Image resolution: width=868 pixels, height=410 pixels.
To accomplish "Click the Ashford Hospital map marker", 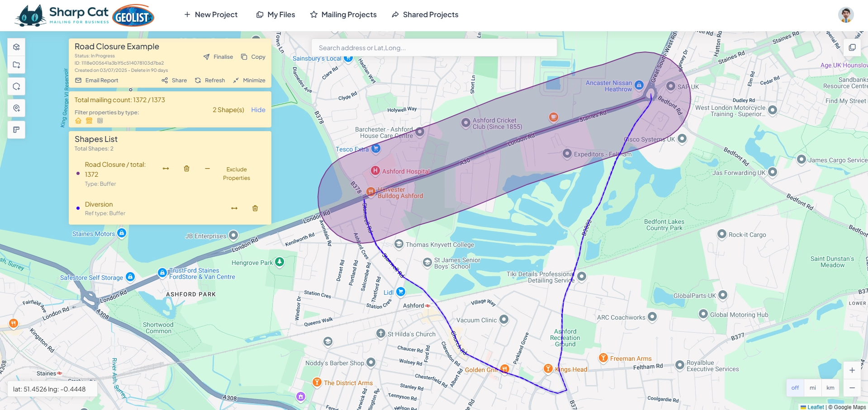I will coord(375,170).
